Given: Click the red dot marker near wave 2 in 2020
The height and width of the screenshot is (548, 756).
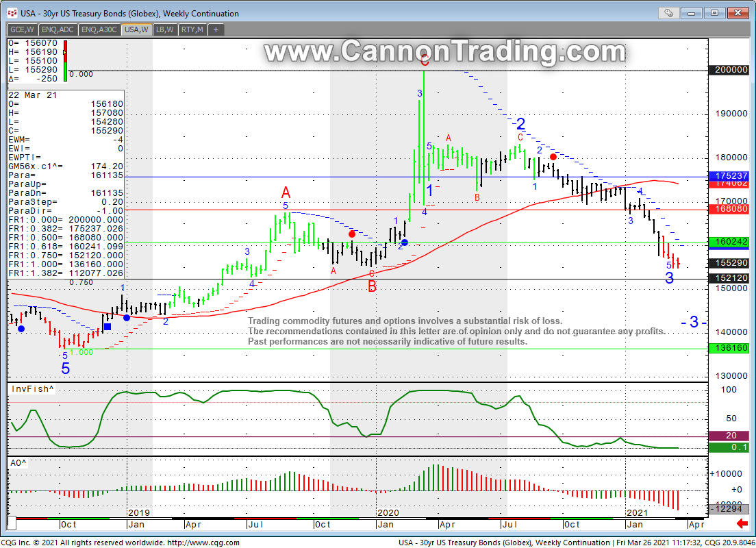Looking at the screenshot, I should pyautogui.click(x=553, y=157).
